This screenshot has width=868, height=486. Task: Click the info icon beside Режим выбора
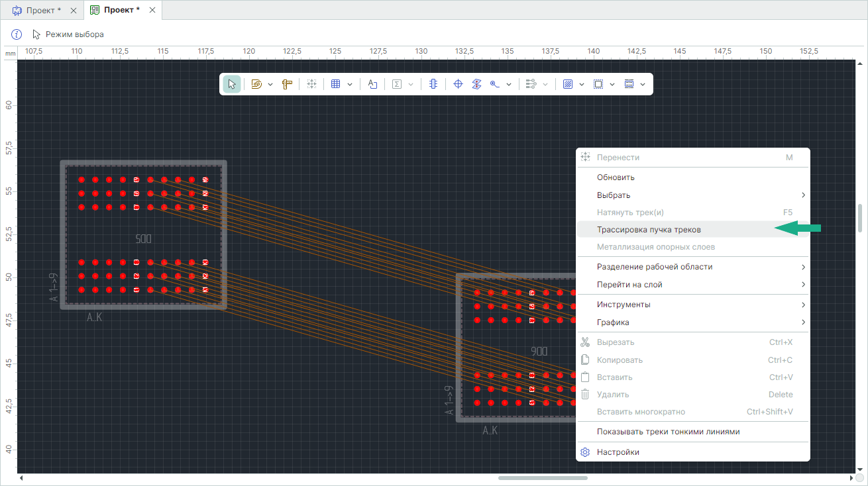(x=17, y=34)
